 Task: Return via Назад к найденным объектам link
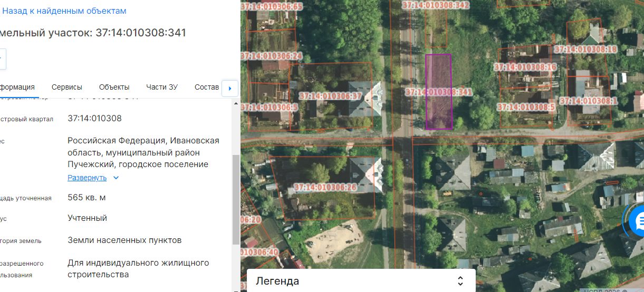[64, 11]
